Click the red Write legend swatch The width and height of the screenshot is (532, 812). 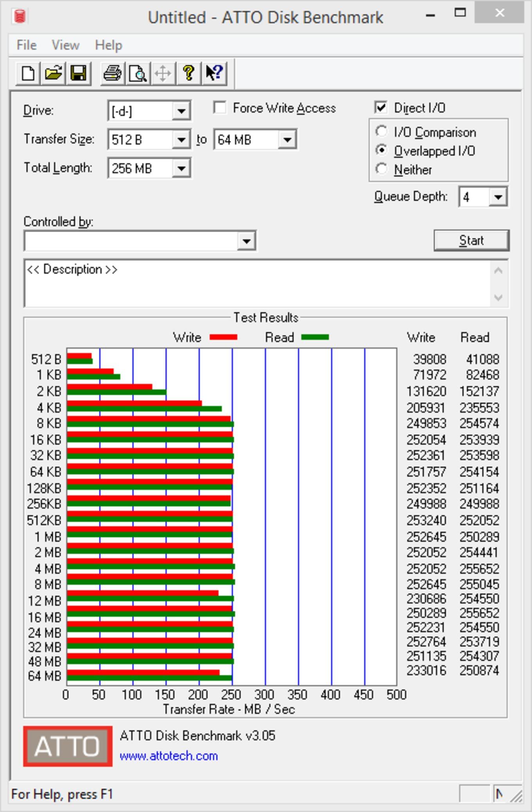pyautogui.click(x=223, y=337)
